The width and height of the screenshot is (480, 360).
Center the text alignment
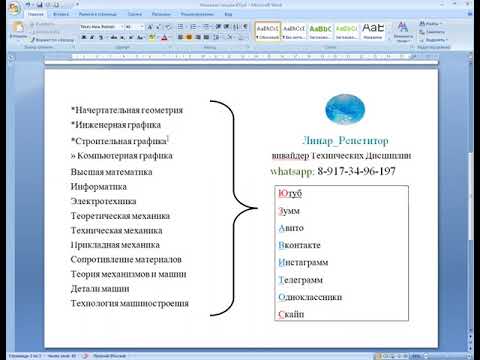(x=189, y=37)
